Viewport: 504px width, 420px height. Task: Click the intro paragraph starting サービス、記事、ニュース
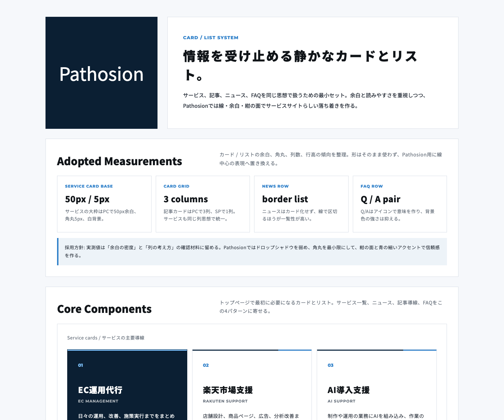pyautogui.click(x=305, y=100)
